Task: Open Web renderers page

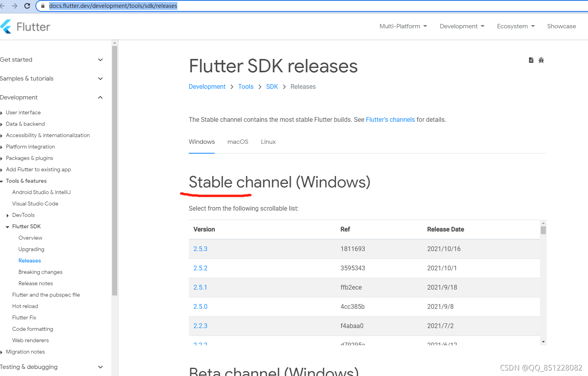Action: [30, 340]
